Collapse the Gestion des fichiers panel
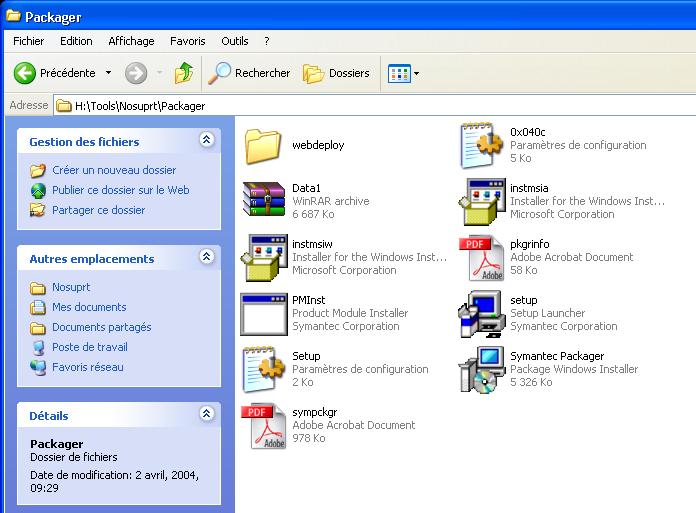This screenshot has width=696, height=513. [206, 140]
